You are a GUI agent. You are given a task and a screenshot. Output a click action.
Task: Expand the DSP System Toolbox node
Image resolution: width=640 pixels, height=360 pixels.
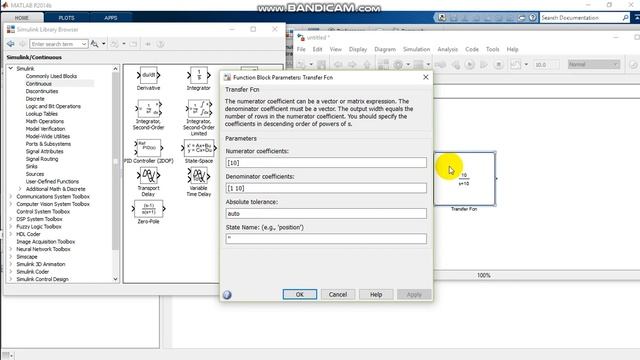(x=11, y=219)
